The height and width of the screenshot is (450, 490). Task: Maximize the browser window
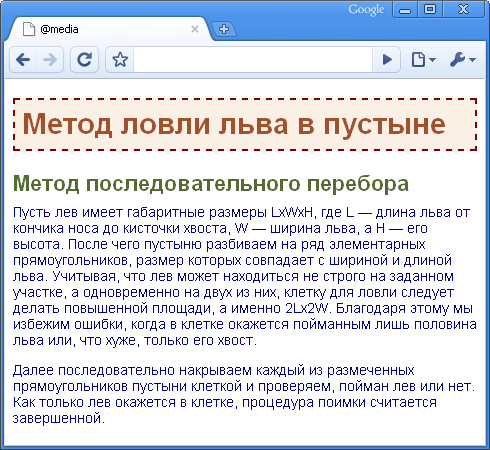click(x=430, y=10)
